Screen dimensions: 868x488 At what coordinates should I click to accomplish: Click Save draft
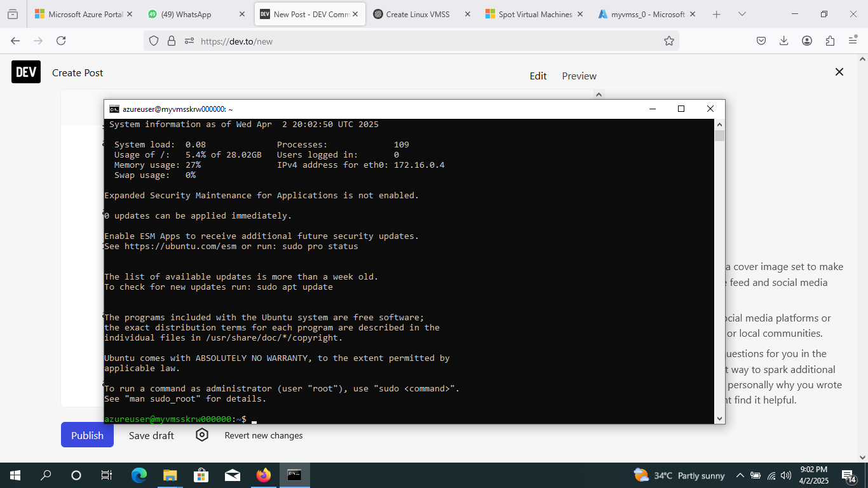(151, 435)
